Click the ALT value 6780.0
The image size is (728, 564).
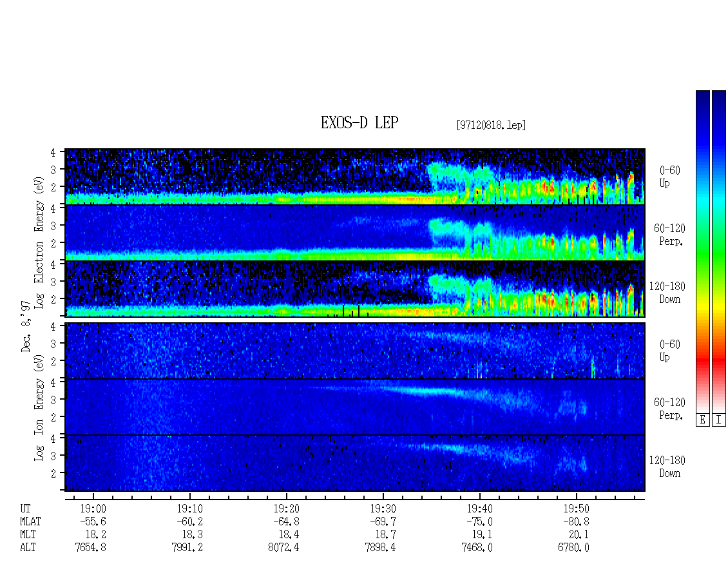[x=573, y=548]
